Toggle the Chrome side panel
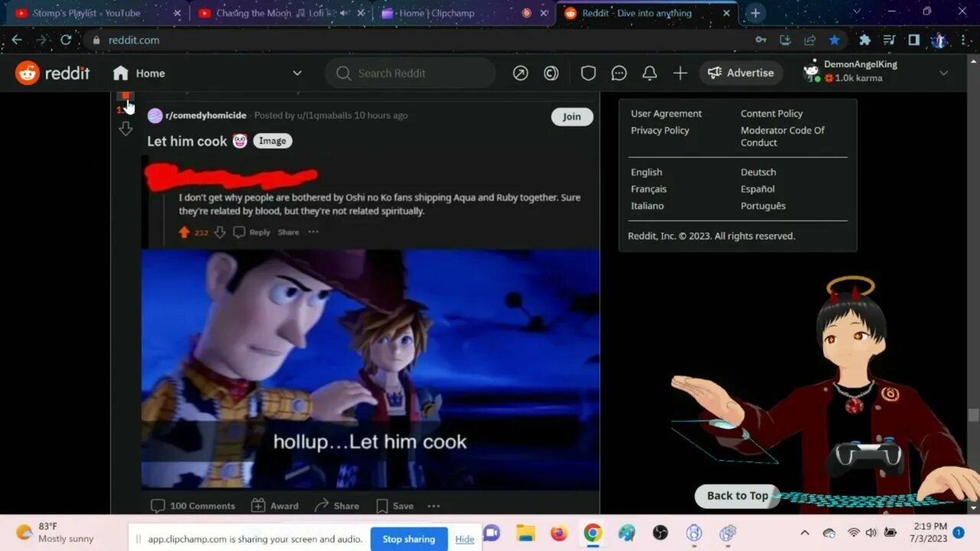 (913, 40)
